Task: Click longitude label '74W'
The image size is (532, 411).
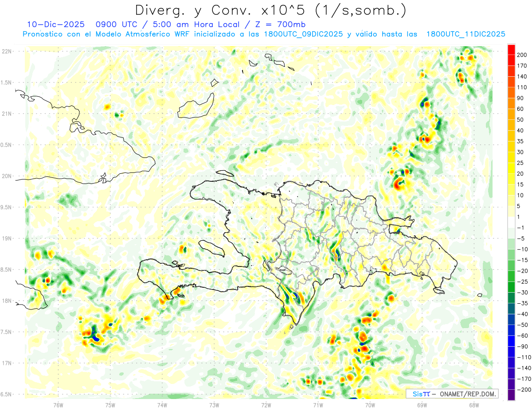Action: click(x=162, y=405)
